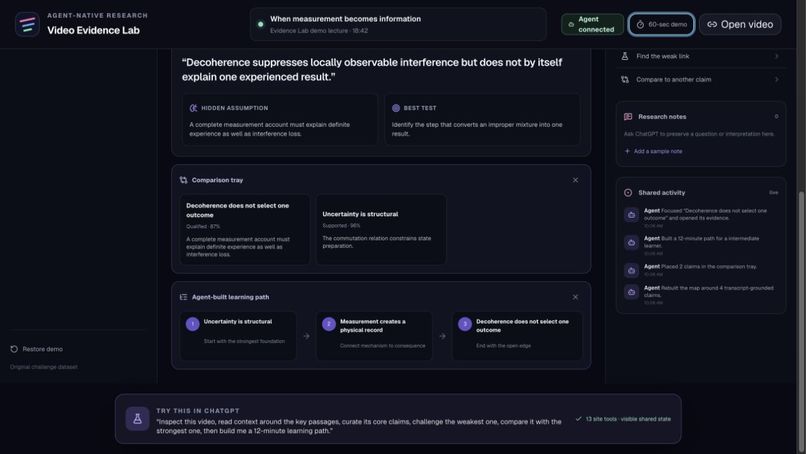Image resolution: width=806 pixels, height=454 pixels.
Task: Click the flask icon beside Find the weak link
Action: 625,56
